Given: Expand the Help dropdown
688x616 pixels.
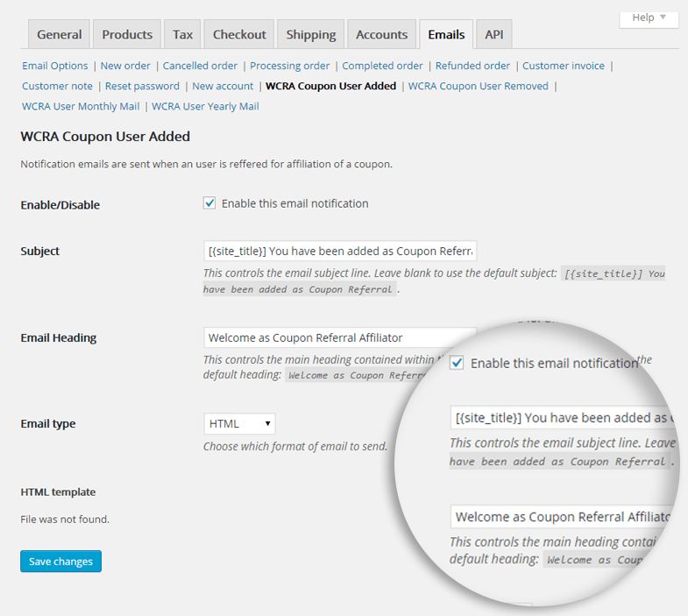Looking at the screenshot, I should point(649,18).
